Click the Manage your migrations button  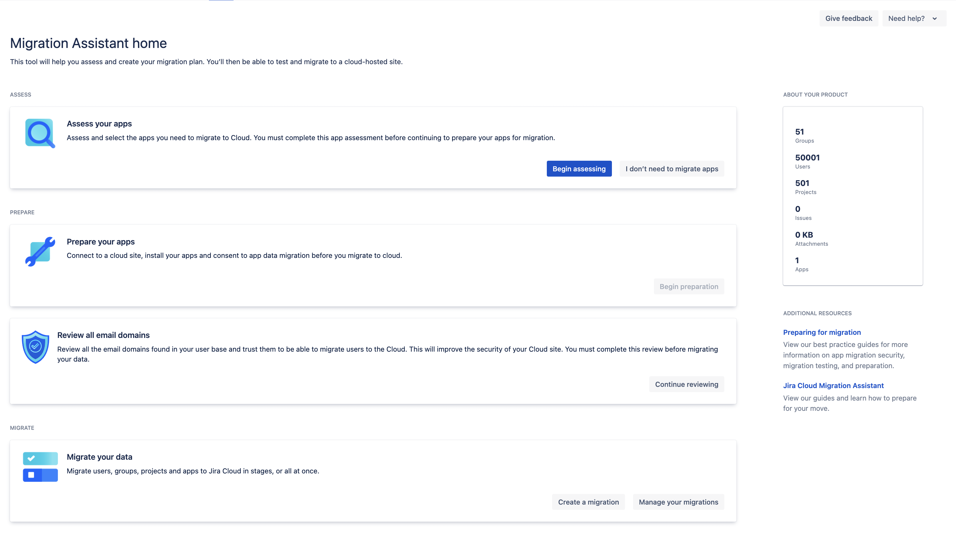click(x=678, y=501)
